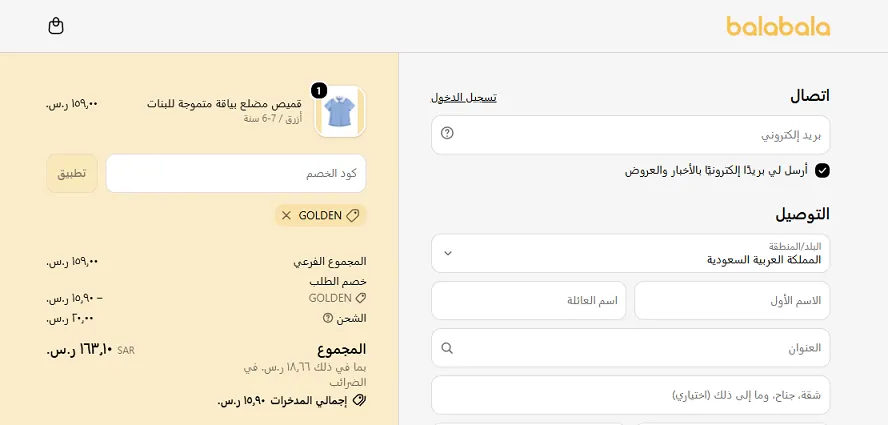Click the blue shirt product thumbnail
This screenshot has height=425, width=888.
point(340,112)
